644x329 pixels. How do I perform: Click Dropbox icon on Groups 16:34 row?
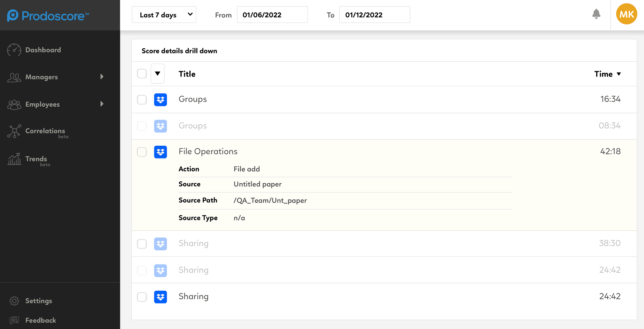pyautogui.click(x=160, y=100)
